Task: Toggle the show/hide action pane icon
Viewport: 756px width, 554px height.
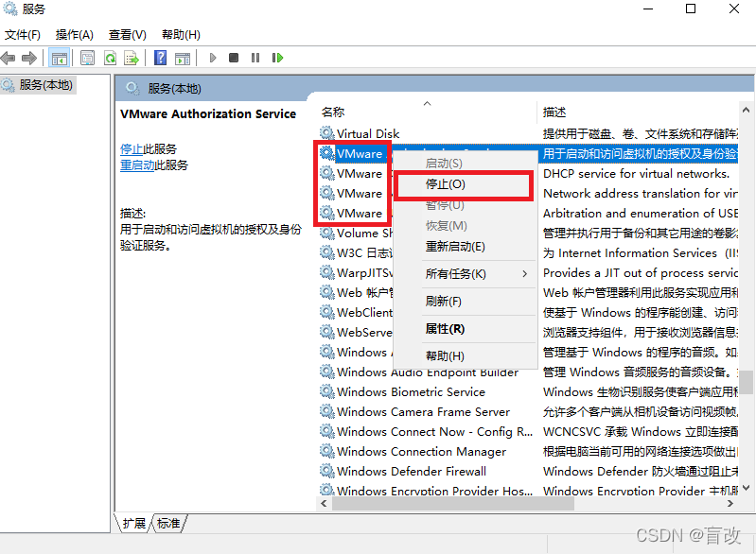Action: click(x=183, y=59)
